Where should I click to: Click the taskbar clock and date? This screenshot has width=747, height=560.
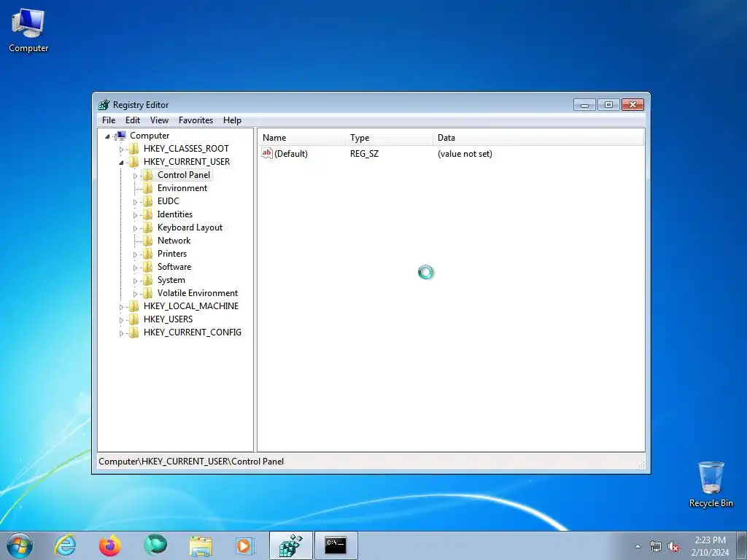(710, 546)
